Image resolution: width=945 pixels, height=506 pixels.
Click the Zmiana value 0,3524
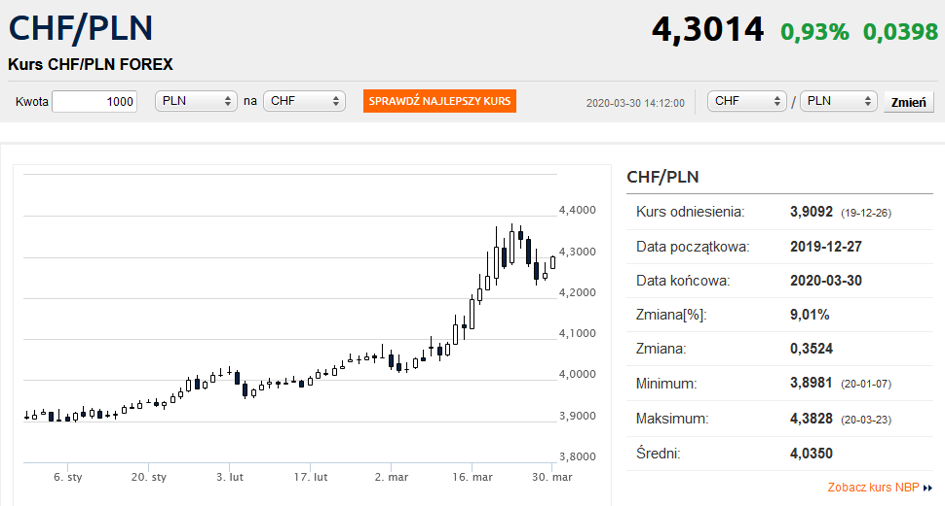pos(811,349)
